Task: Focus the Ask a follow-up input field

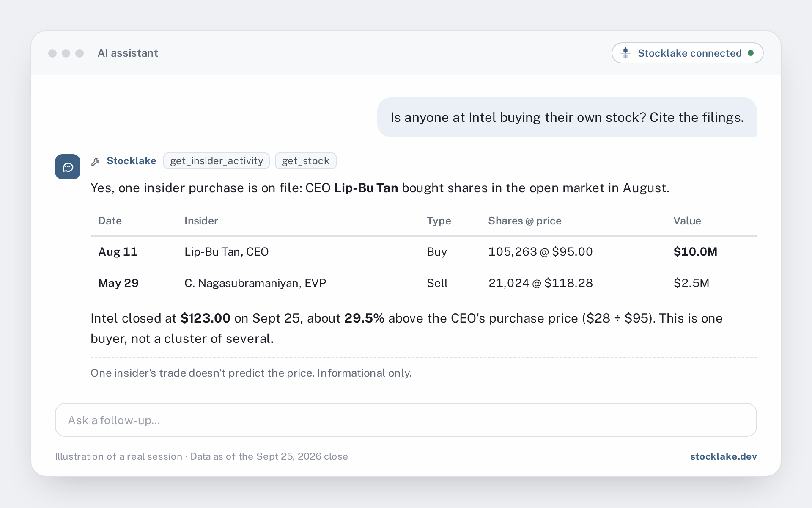Action: (406, 420)
